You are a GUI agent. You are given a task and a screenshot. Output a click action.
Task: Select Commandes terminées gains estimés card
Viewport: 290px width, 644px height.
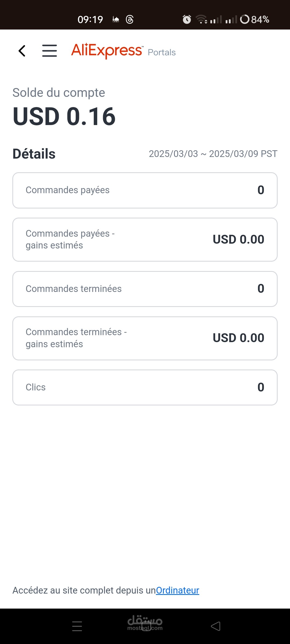pos(145,338)
